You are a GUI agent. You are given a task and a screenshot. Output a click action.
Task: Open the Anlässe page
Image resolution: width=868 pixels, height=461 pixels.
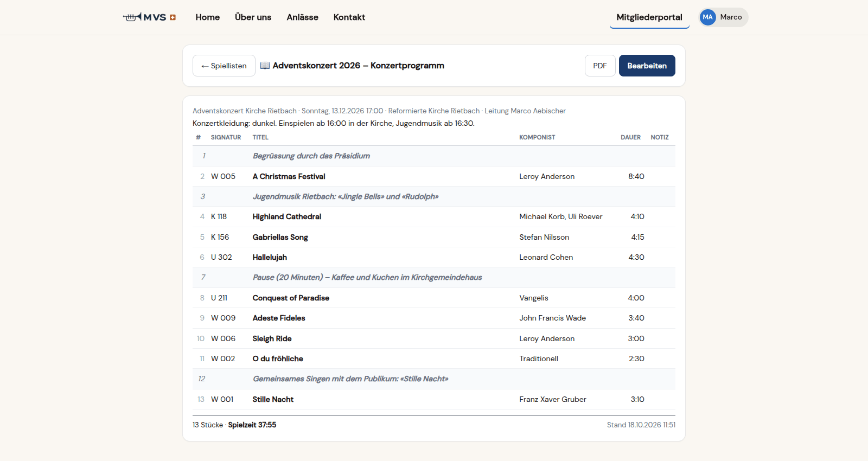[x=302, y=17]
